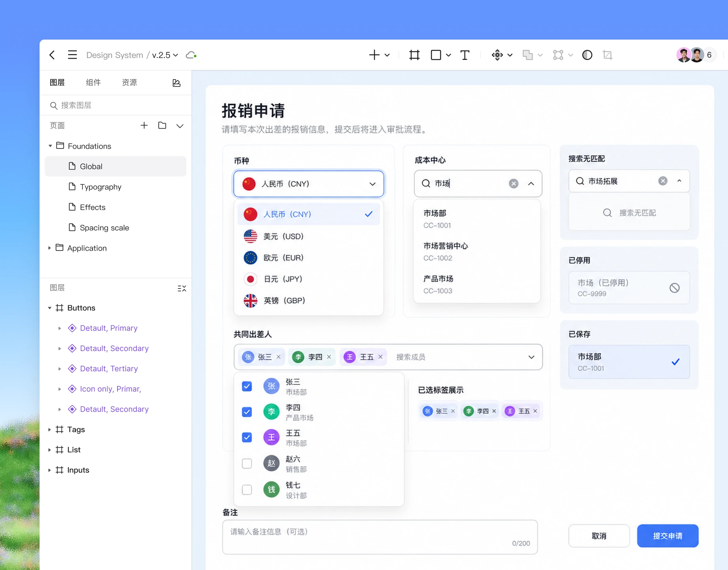The height and width of the screenshot is (570, 728).
Task: Select the crop tool icon
Action: (x=608, y=55)
